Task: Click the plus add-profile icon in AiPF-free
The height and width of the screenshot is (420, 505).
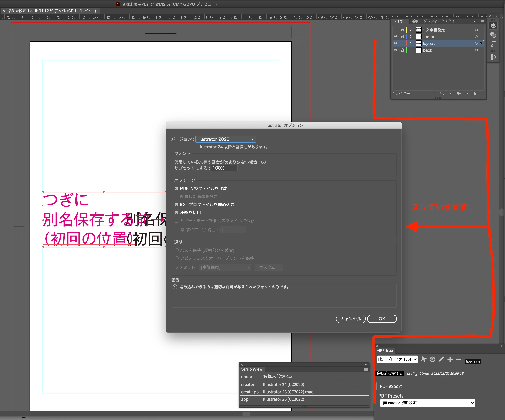Action: click(450, 359)
